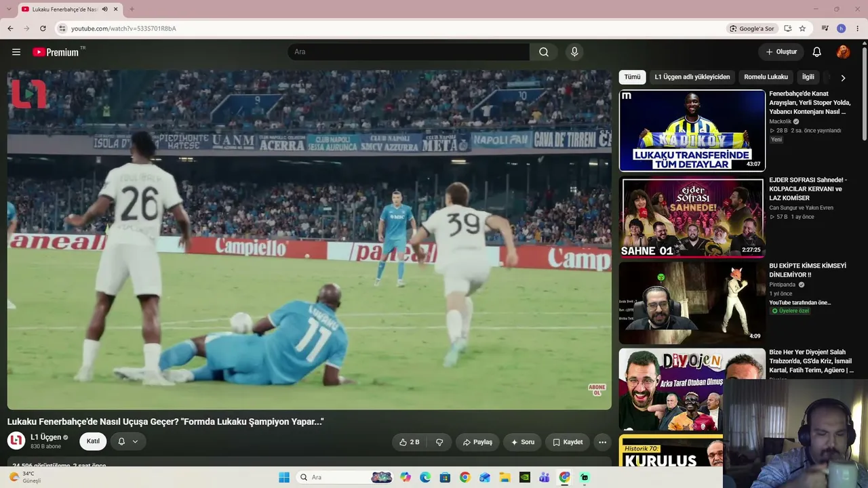The width and height of the screenshot is (868, 488).
Task: Open YouTube notifications bell
Action: coord(817,52)
